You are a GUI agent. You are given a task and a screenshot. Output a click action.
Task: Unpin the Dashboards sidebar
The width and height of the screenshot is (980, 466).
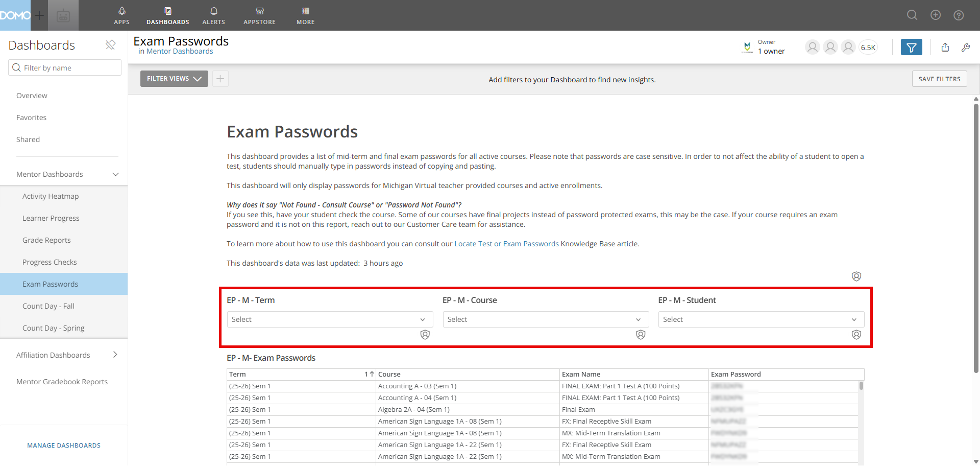110,45
